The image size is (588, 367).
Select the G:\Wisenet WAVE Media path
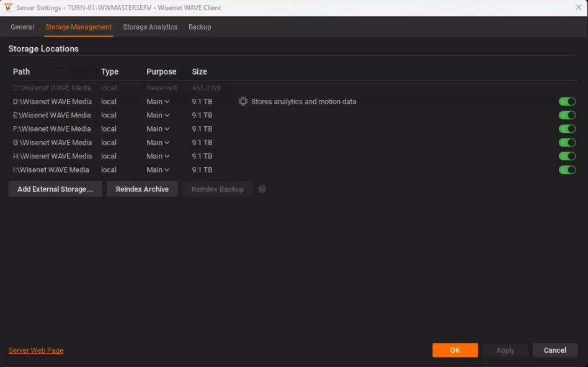coord(52,143)
